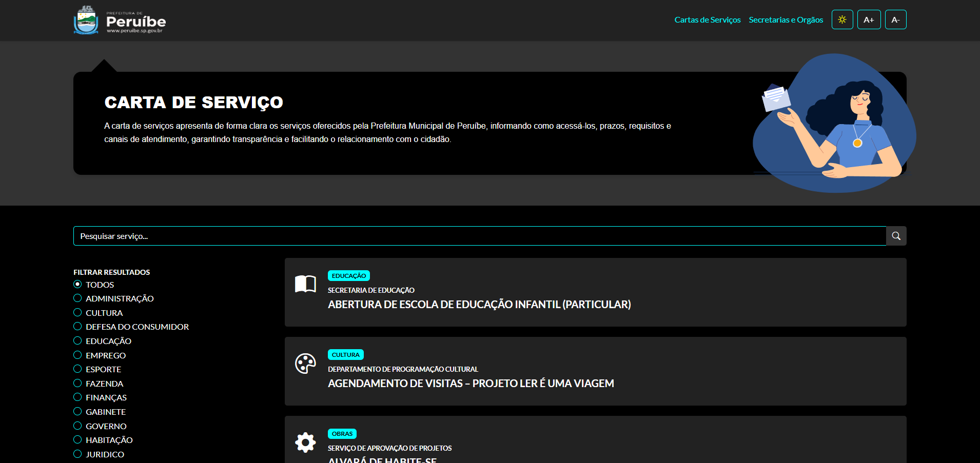Decrease font size with the A- button
The width and height of the screenshot is (980, 463).
895,19
